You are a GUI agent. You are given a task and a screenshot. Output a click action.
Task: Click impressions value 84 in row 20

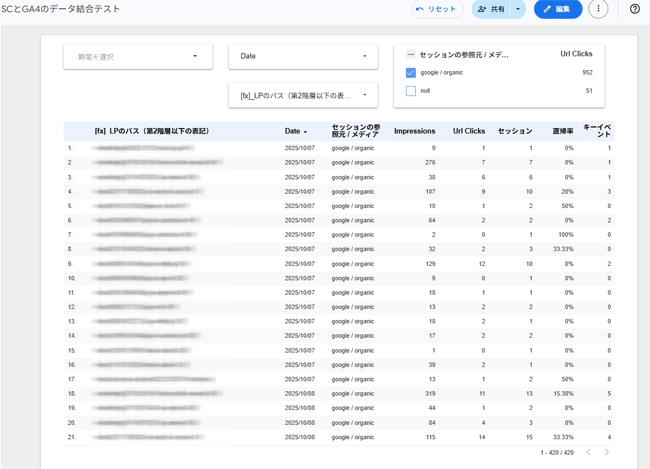pos(432,423)
